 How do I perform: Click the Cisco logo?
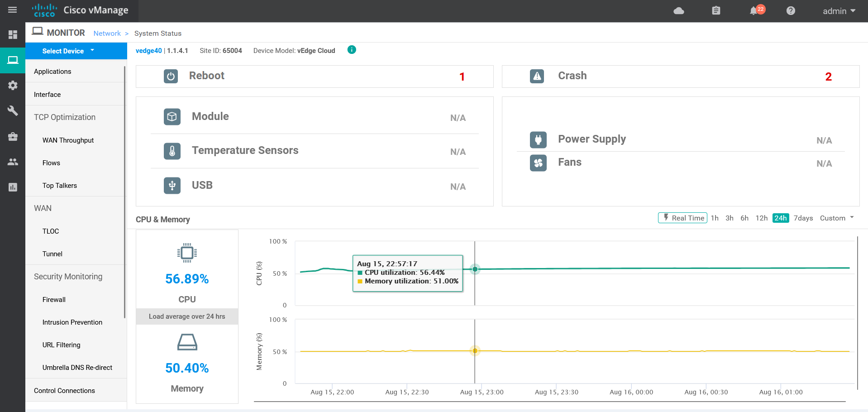(x=44, y=10)
